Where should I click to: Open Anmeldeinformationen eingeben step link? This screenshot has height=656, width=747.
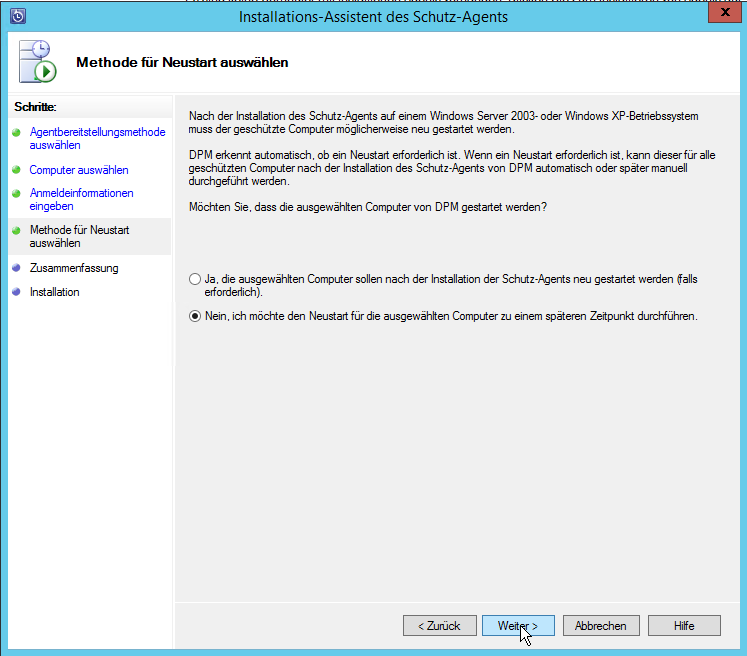pos(81,199)
